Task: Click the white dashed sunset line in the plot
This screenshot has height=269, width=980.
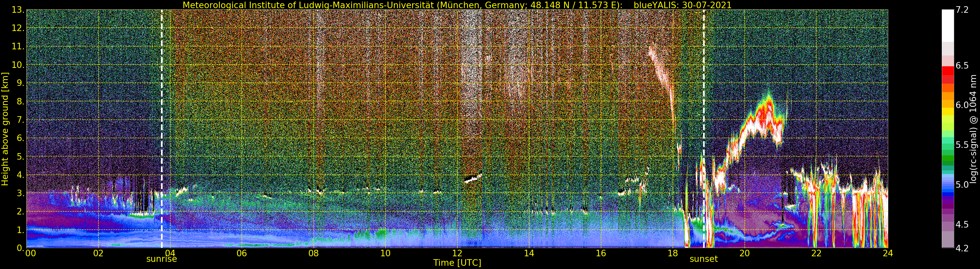Action: 704,129
